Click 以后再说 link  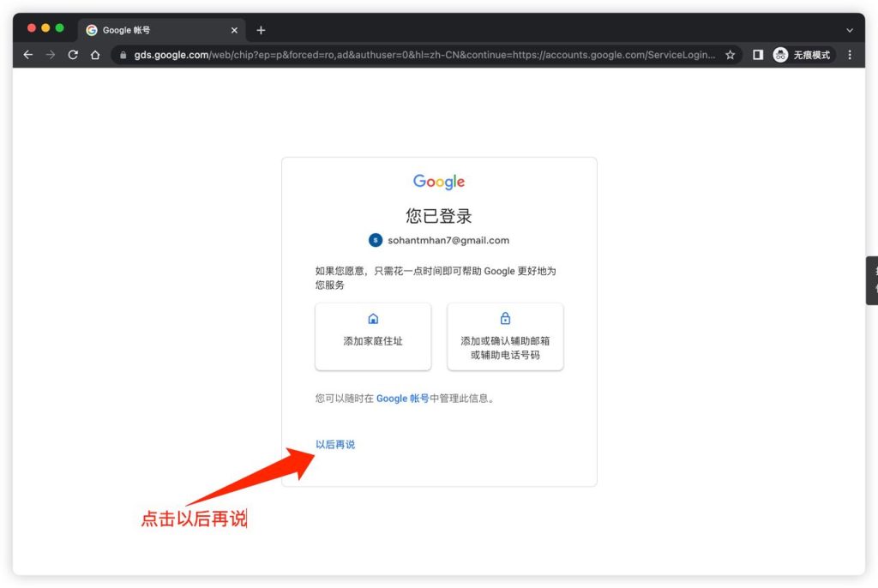click(335, 445)
